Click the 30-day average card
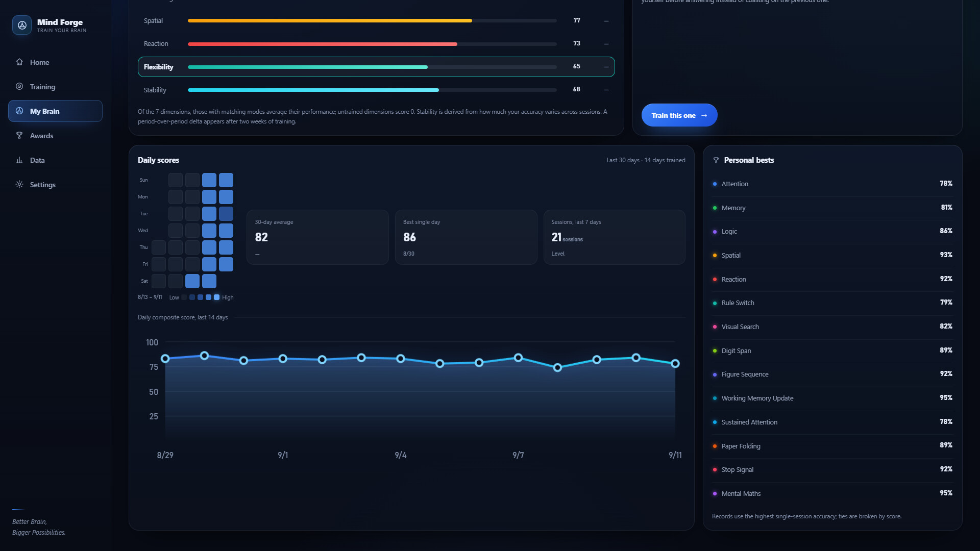 coord(317,237)
